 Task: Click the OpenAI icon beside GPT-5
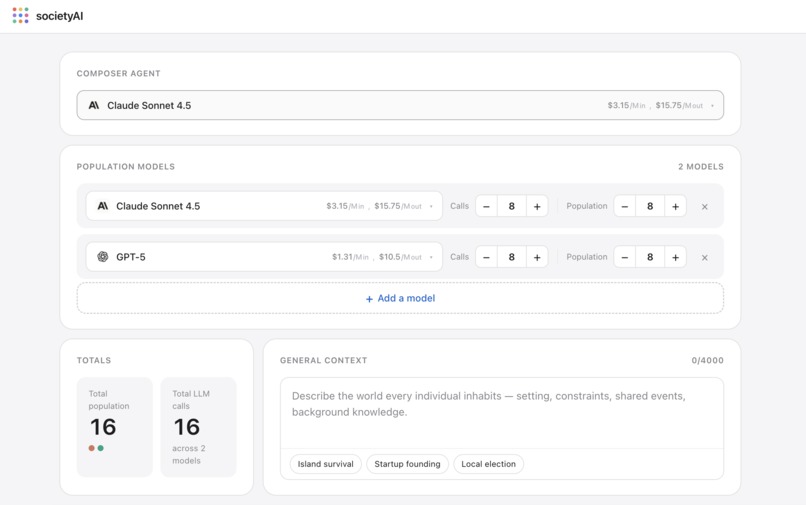[x=103, y=257]
